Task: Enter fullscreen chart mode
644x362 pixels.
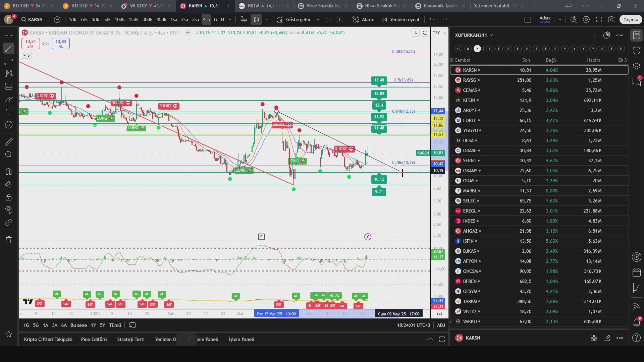Action: (599, 19)
